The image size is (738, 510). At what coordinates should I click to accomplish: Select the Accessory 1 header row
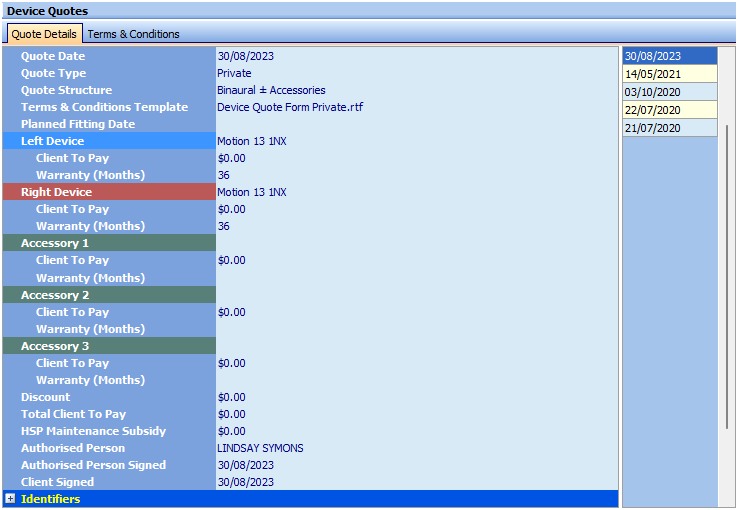coord(109,243)
